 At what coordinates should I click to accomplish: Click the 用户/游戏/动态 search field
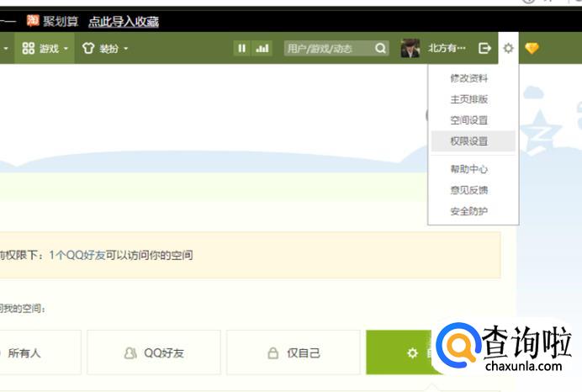(328, 49)
